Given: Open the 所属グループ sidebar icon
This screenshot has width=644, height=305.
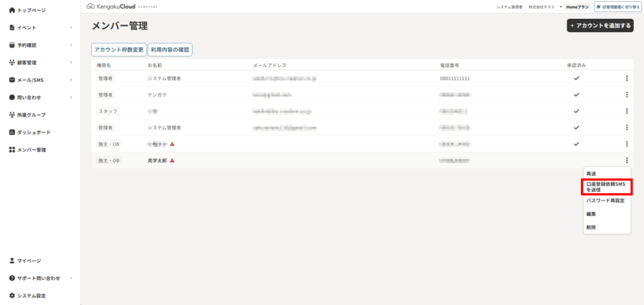Looking at the screenshot, I should pyautogui.click(x=12, y=115).
